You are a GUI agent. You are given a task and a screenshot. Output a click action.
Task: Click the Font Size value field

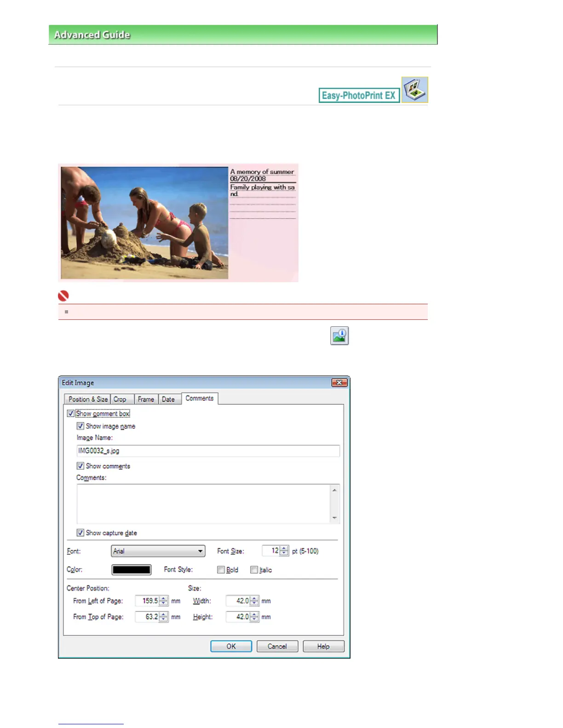click(x=271, y=551)
